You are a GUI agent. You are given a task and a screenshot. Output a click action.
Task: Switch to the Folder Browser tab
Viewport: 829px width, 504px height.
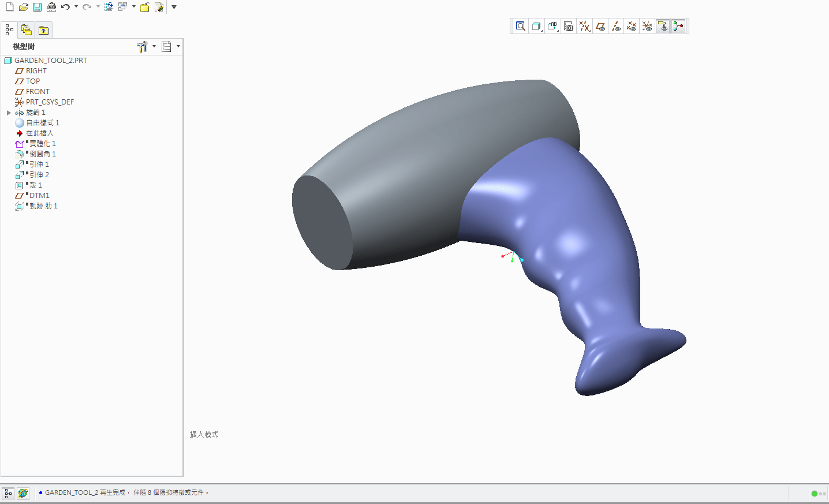pos(27,30)
